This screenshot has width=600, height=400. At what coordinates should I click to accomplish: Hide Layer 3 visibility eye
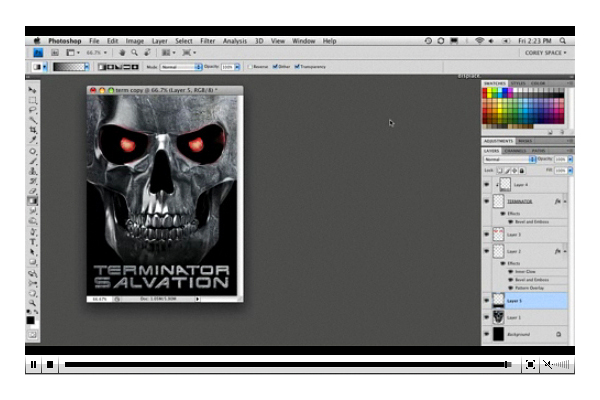pyautogui.click(x=487, y=234)
